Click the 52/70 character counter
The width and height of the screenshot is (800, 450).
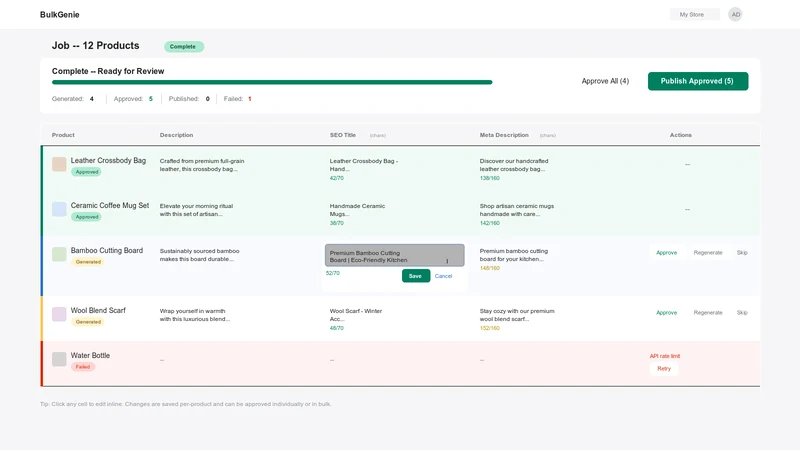tap(333, 273)
